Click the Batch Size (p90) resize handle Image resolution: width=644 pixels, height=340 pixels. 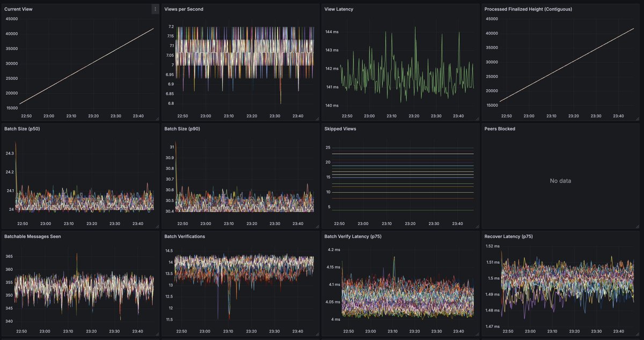(317, 227)
